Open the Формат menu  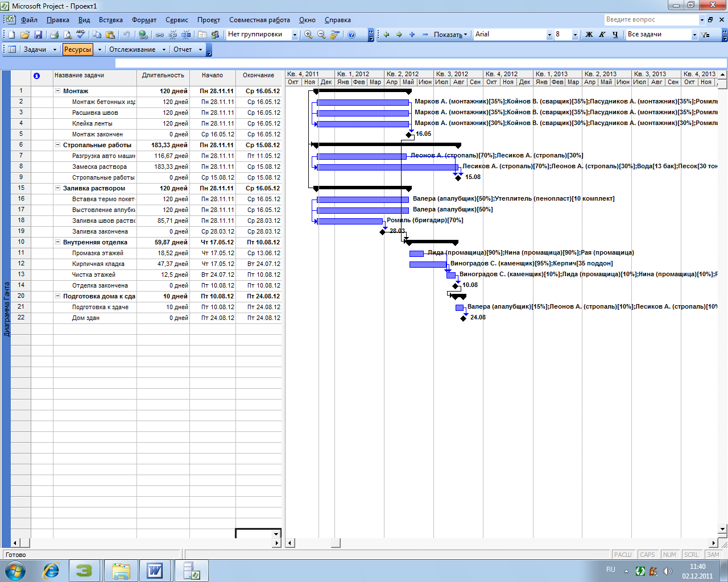pyautogui.click(x=144, y=20)
